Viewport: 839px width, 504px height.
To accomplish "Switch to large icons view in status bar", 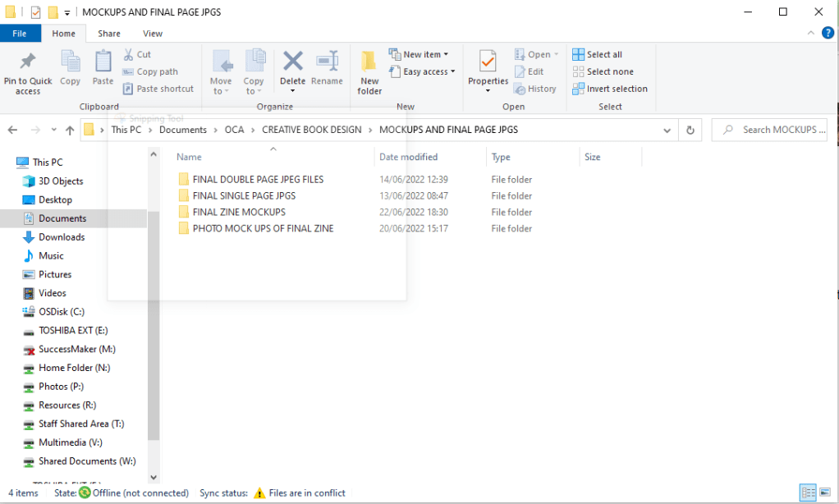I will point(827,493).
